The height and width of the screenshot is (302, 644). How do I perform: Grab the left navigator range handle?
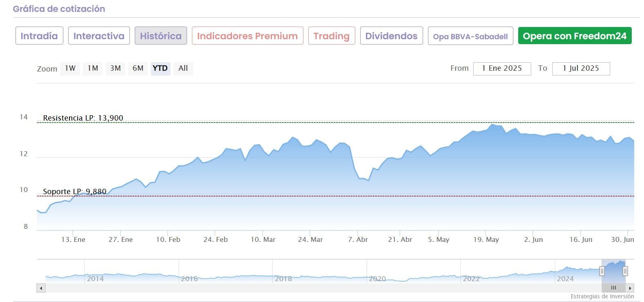602,271
